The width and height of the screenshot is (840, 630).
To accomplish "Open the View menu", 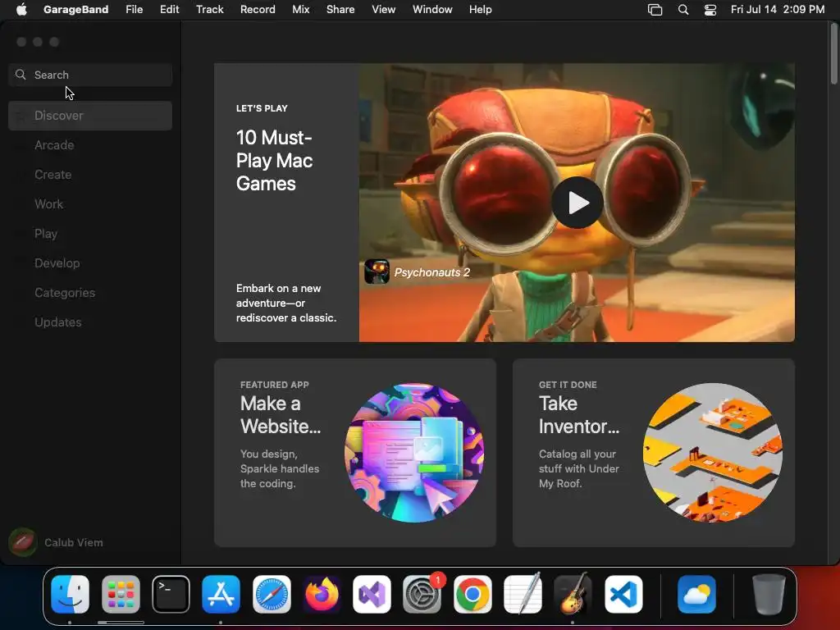I will click(384, 9).
